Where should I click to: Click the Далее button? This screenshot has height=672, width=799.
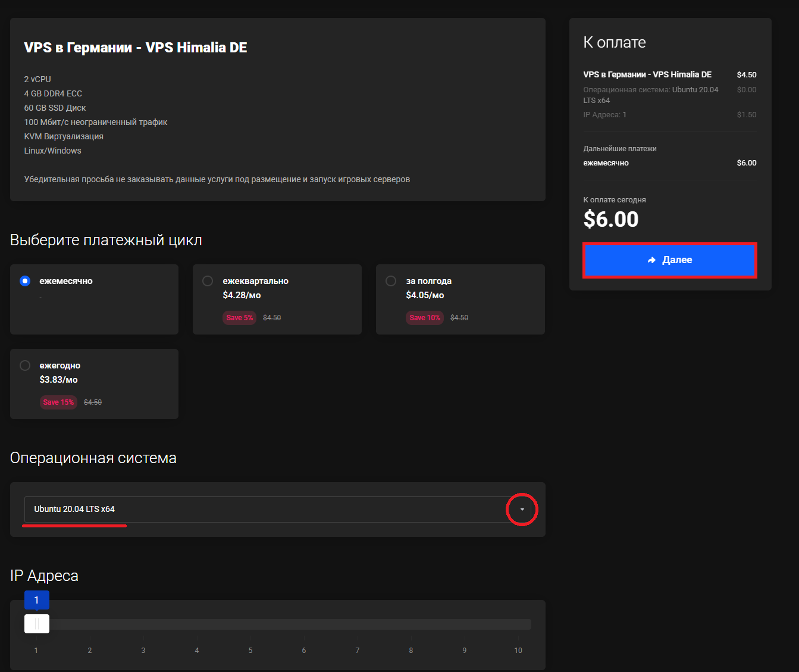click(x=670, y=260)
